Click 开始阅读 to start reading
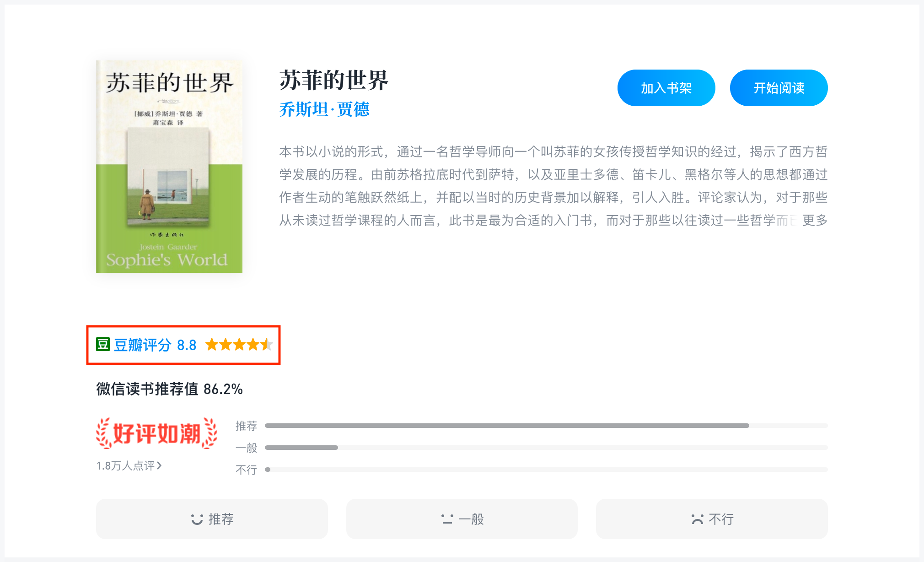Viewport: 924px width, 562px height. [779, 88]
